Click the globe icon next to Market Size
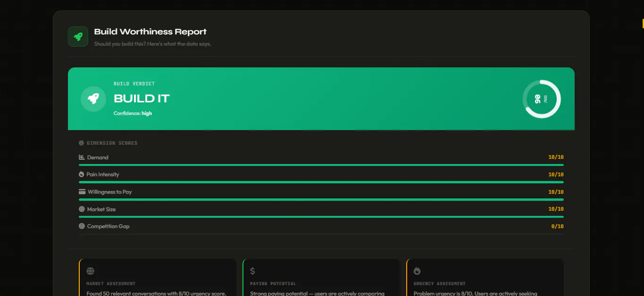 pos(82,209)
